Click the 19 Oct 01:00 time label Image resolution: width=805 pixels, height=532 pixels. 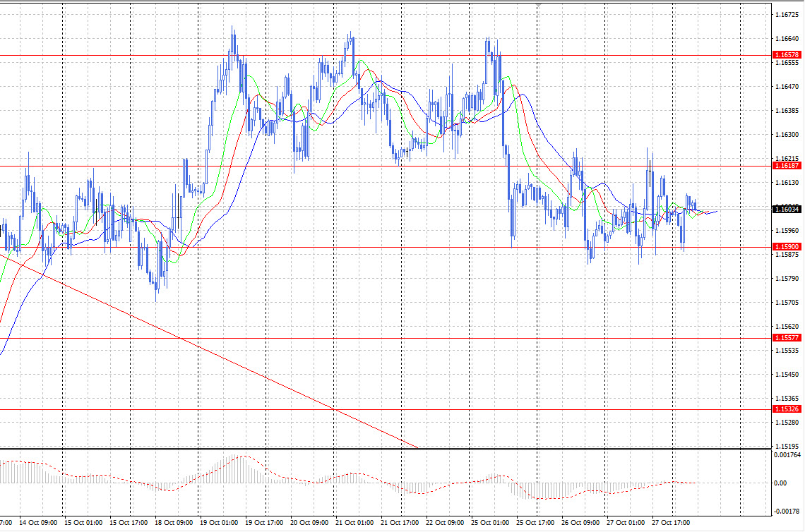click(219, 523)
